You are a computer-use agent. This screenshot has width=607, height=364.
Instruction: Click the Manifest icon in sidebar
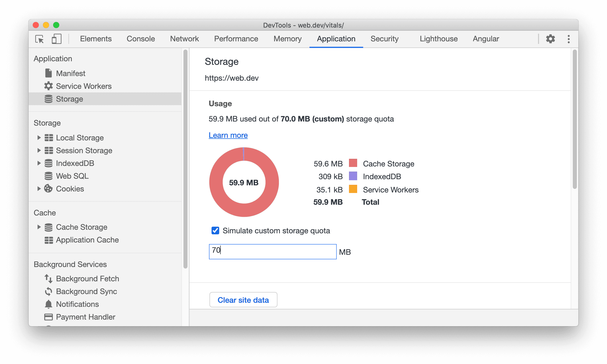click(x=48, y=73)
